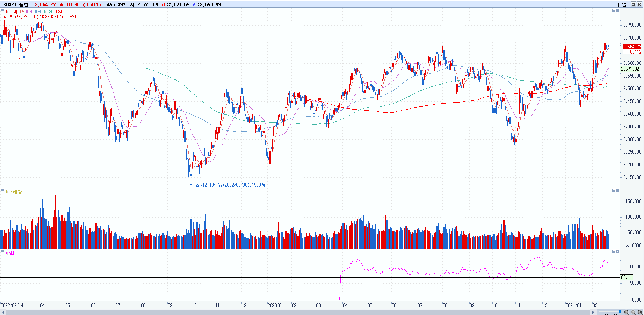Click the 100.00 ADR axis label
The width and height of the screenshot is (644, 315).
(634, 267)
